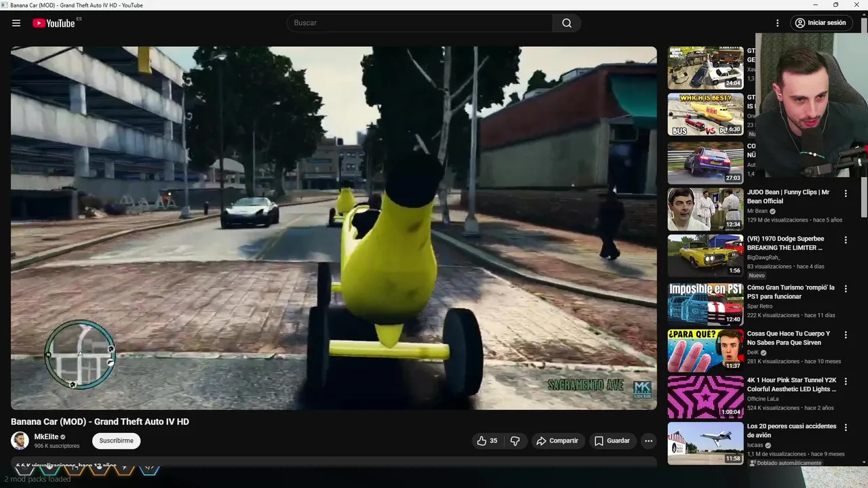Open the 24:04 GTA video thumbnail
This screenshot has height=488, width=868.
pyautogui.click(x=705, y=68)
